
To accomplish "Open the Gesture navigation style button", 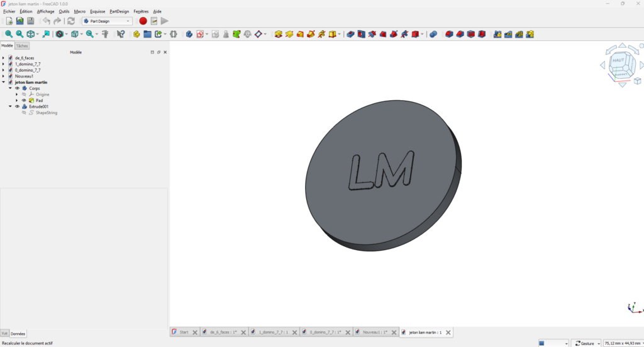I will click(586, 343).
